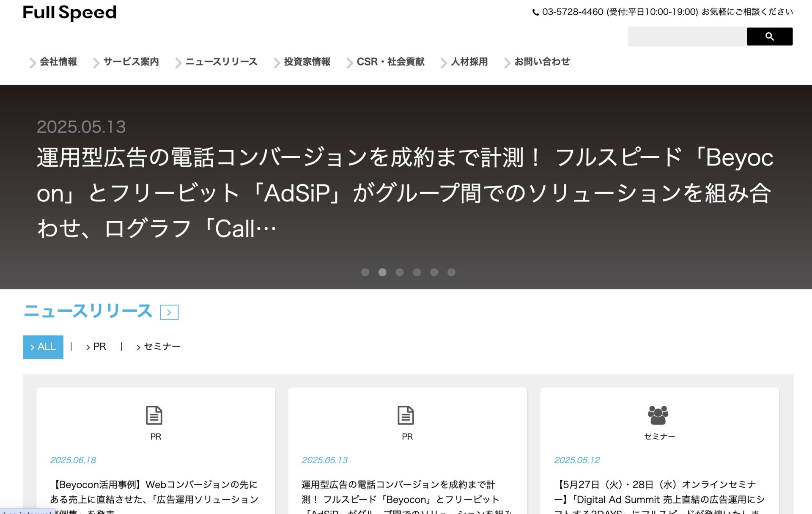Click the chevron before 会社情報

33,63
